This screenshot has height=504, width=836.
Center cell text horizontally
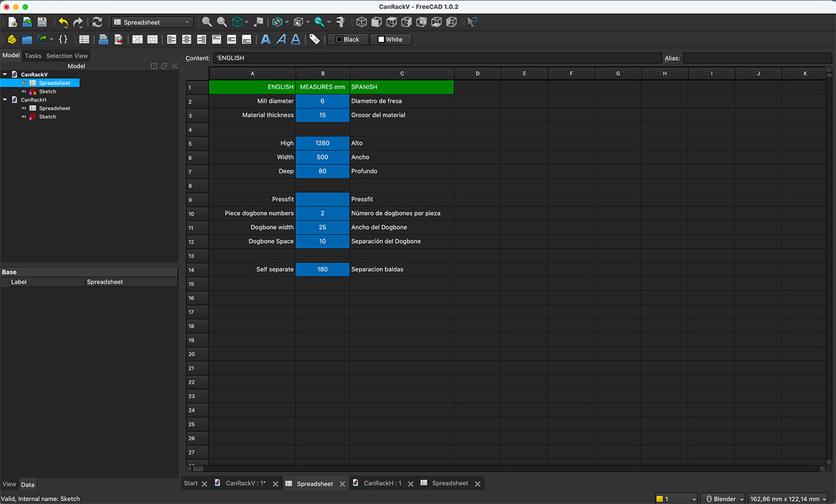coord(187,40)
